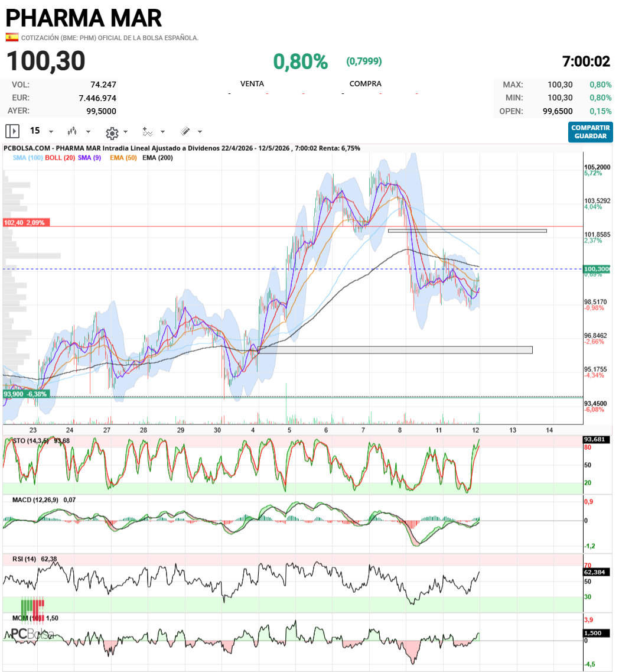619x672 pixels.
Task: Click date label 23 on time axis
Action: tap(33, 430)
